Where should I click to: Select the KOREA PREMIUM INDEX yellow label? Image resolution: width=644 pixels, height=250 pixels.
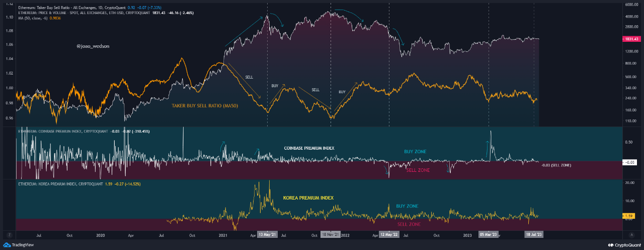tap(305, 198)
